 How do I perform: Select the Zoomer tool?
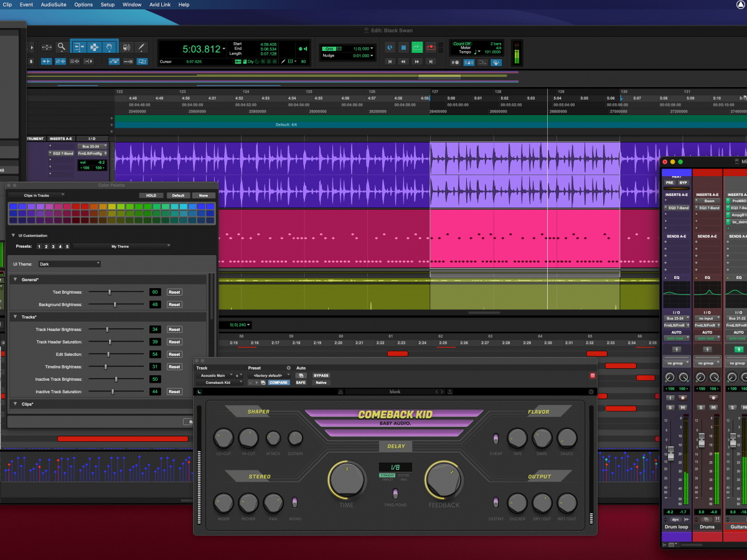pyautogui.click(x=62, y=47)
